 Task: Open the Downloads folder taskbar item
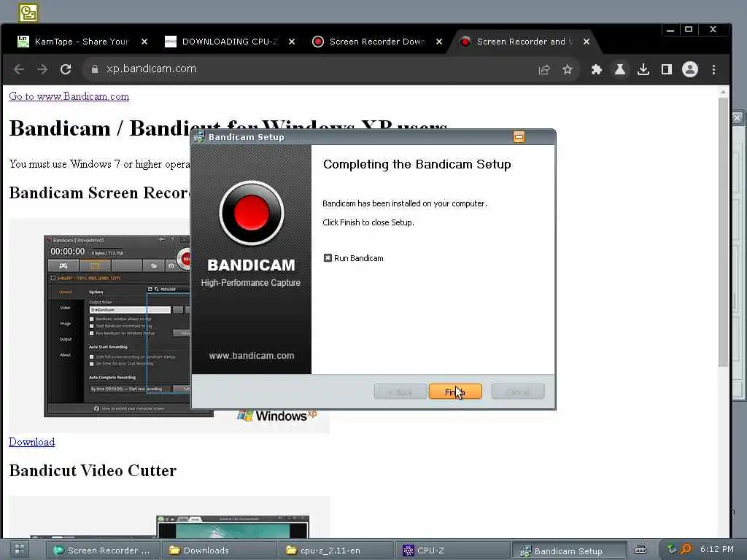219,550
